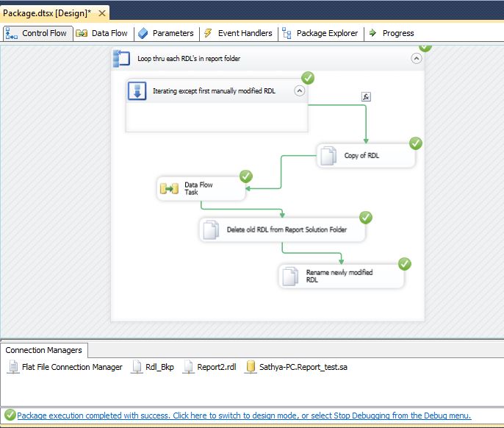Select the Data Flow Task icon

tap(169, 188)
